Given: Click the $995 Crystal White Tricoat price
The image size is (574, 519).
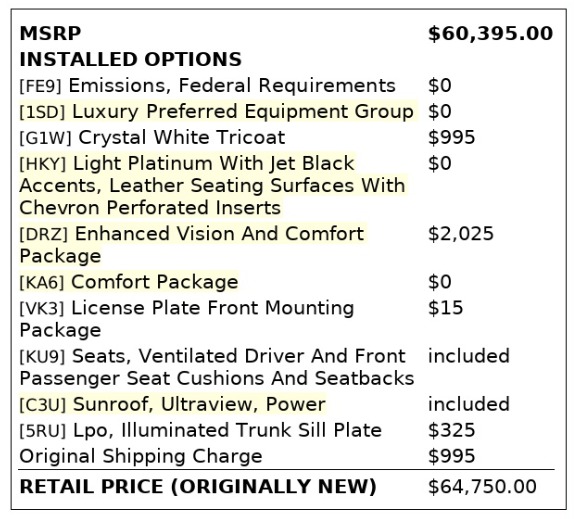Looking at the screenshot, I should pos(452,138).
